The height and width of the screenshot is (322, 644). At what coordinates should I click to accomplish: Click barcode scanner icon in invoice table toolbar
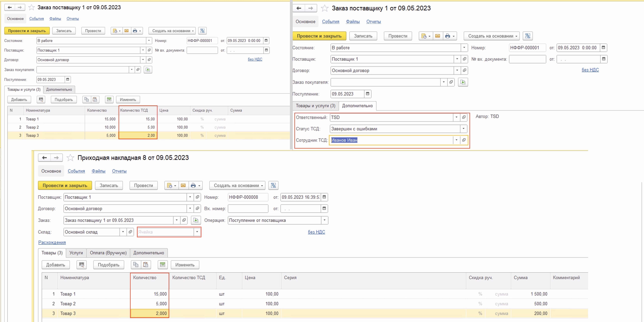coord(82,265)
